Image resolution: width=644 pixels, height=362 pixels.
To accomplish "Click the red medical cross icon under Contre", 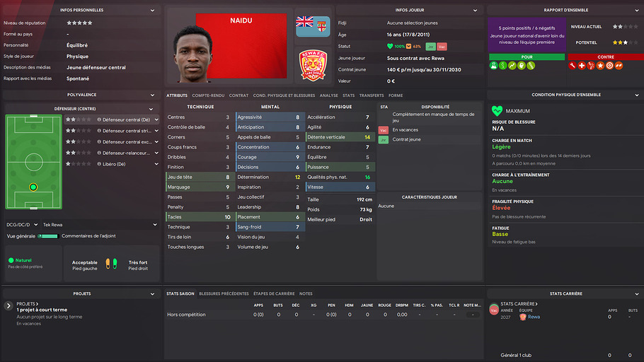I will pyautogui.click(x=582, y=66).
